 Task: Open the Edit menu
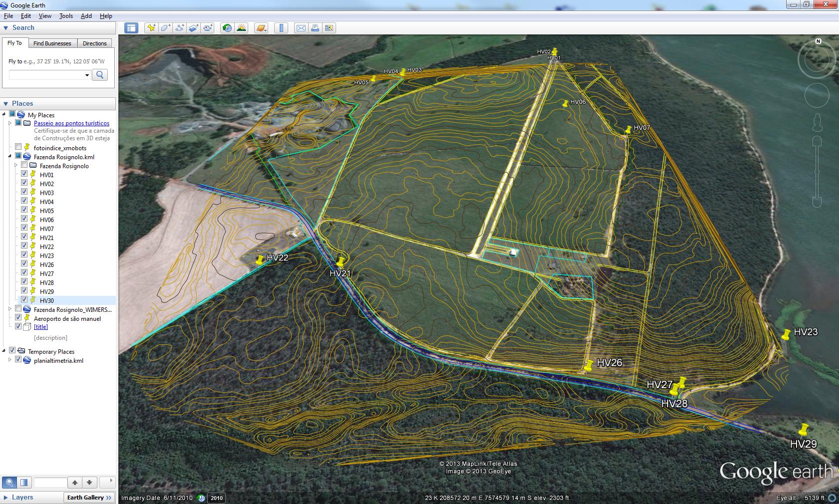point(26,16)
